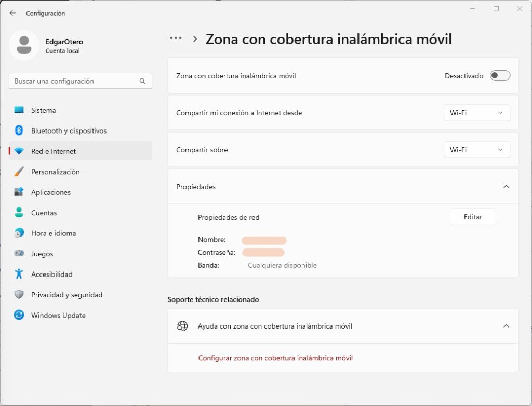The image size is (532, 406).
Task: Go to Personalización settings
Action: 81,172
